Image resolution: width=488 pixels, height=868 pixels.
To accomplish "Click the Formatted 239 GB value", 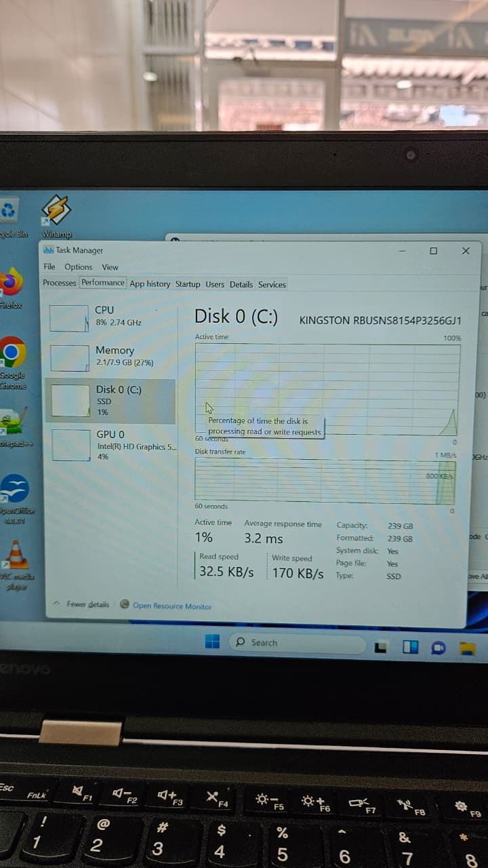I will pos(400,538).
